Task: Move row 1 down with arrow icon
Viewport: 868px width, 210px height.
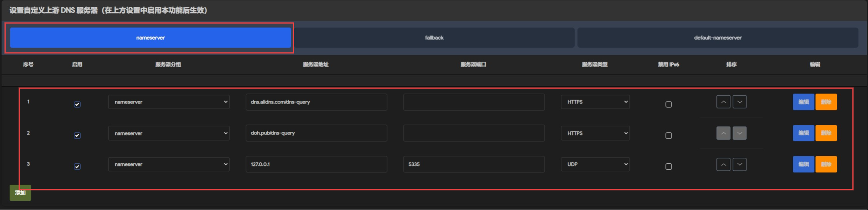Action: tap(740, 102)
